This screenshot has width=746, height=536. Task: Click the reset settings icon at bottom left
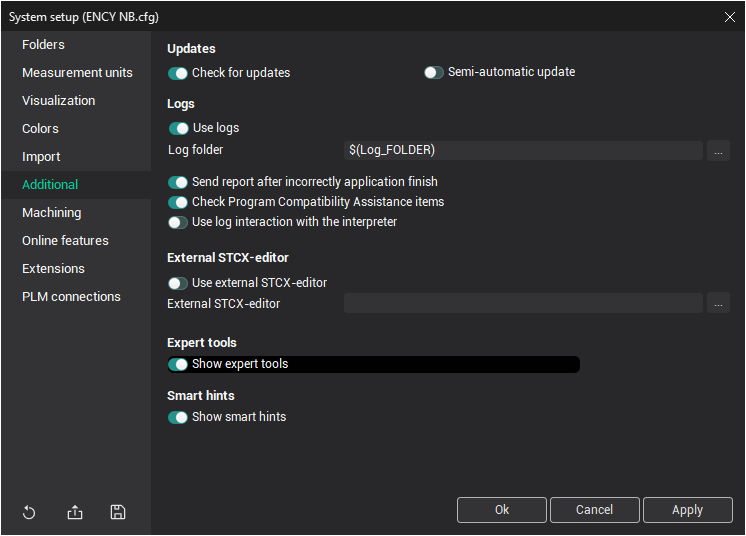29,513
